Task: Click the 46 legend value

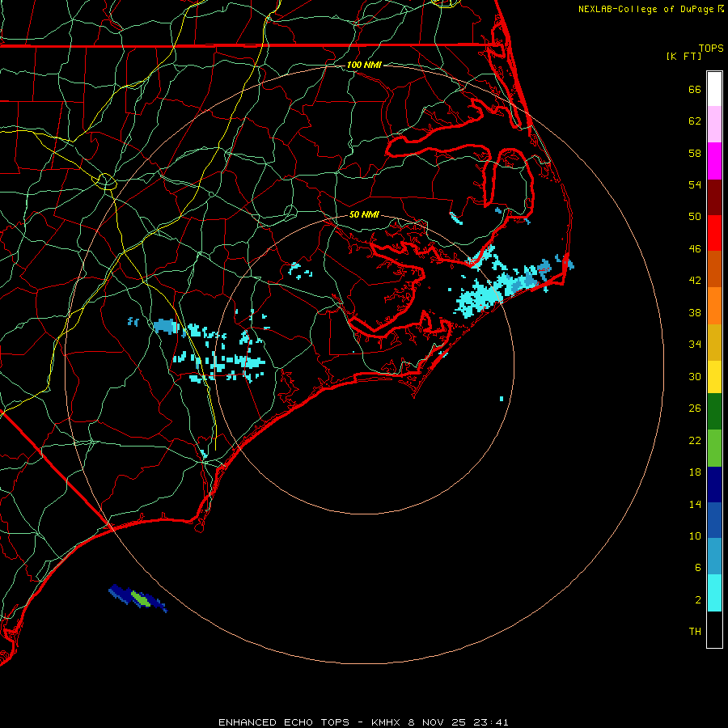Action: 695,249
